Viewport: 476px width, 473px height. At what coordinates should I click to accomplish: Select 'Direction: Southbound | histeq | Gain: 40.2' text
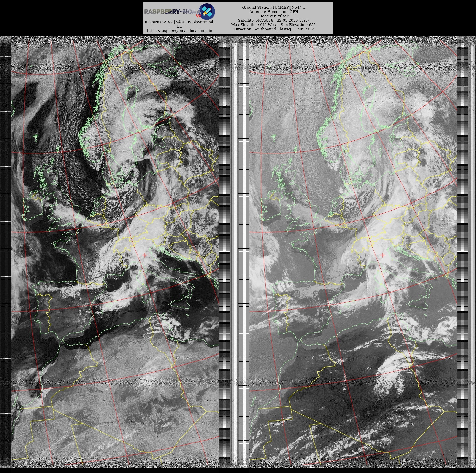pos(274,29)
